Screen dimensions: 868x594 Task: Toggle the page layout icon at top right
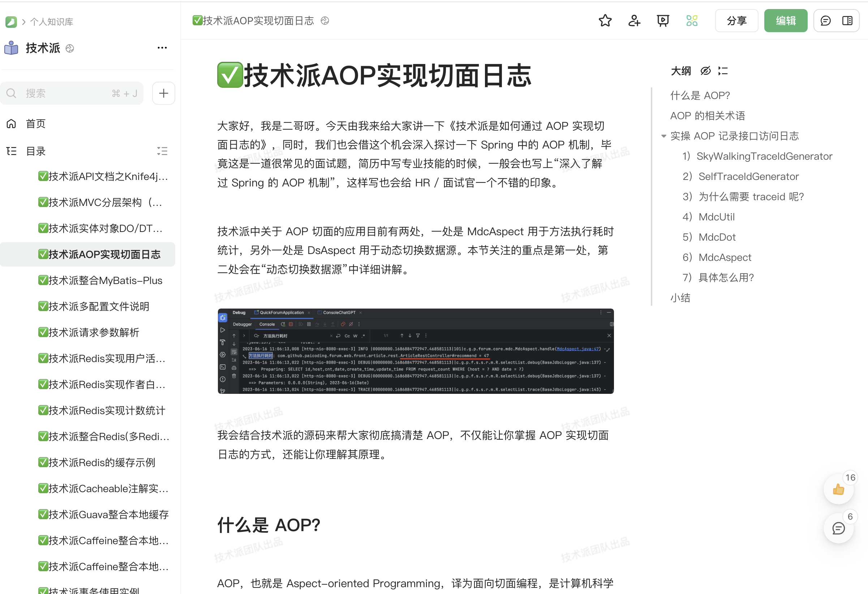pos(847,21)
